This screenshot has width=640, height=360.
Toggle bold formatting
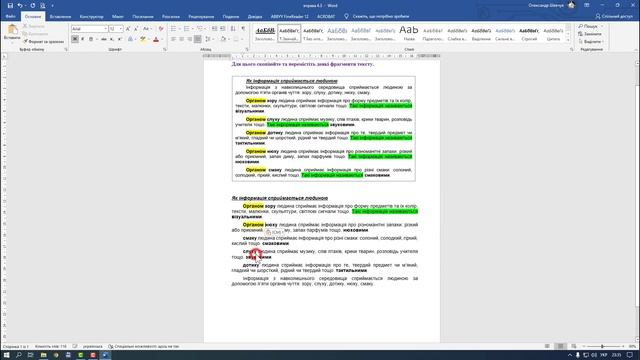pos(75,39)
